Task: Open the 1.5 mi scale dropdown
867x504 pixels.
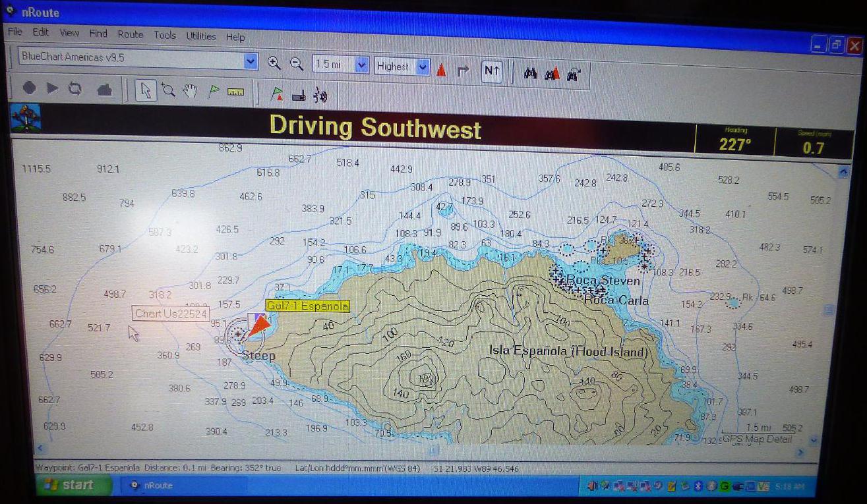Action: [x=361, y=65]
